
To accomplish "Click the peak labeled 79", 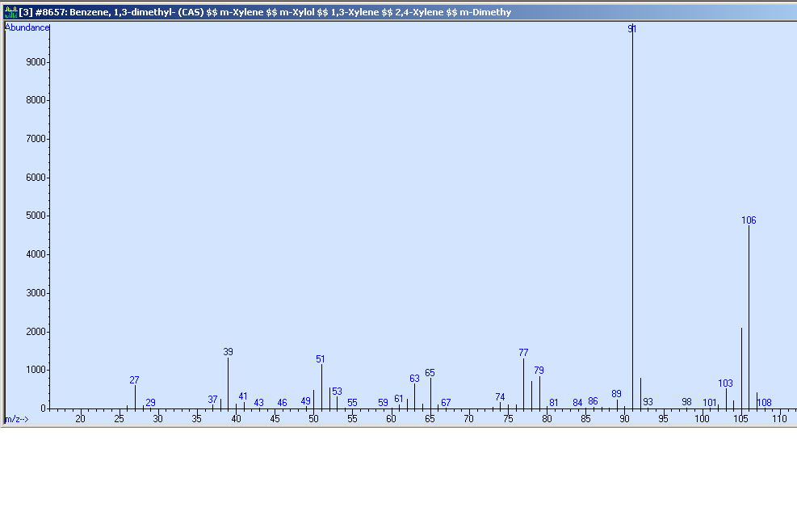I will pos(539,371).
